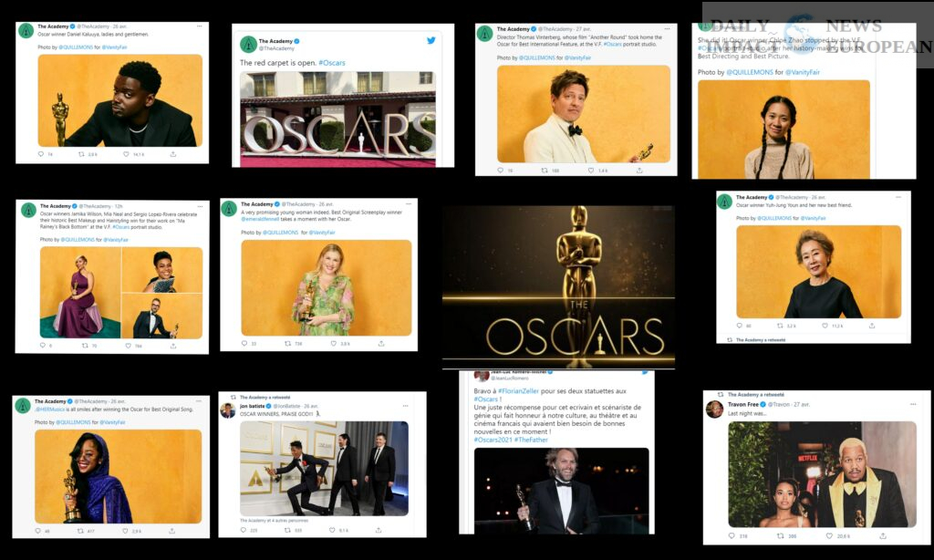Open more options on Yuh-Jung Youn tweet

tap(898, 197)
